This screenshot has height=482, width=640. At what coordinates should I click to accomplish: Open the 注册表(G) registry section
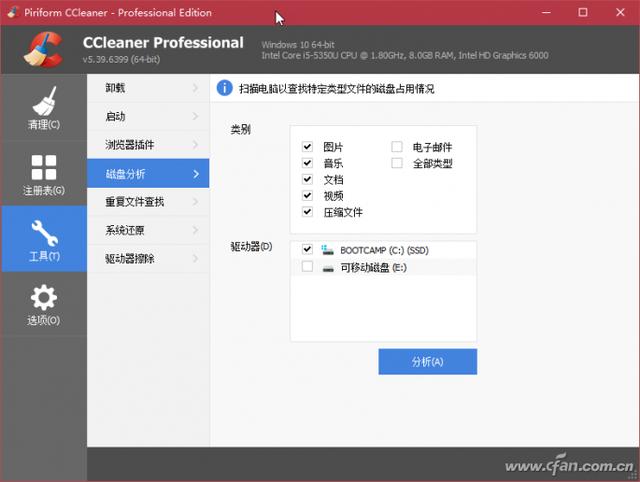point(44,174)
